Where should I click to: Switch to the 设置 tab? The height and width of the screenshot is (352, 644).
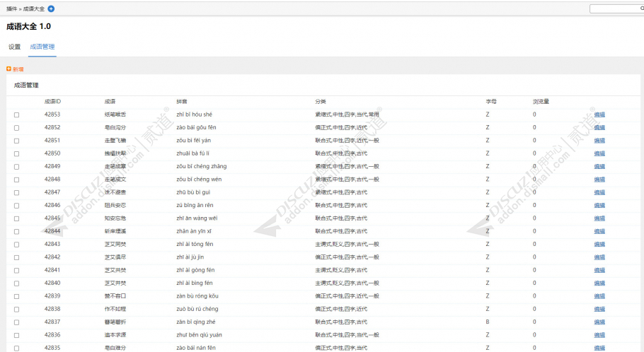[14, 47]
